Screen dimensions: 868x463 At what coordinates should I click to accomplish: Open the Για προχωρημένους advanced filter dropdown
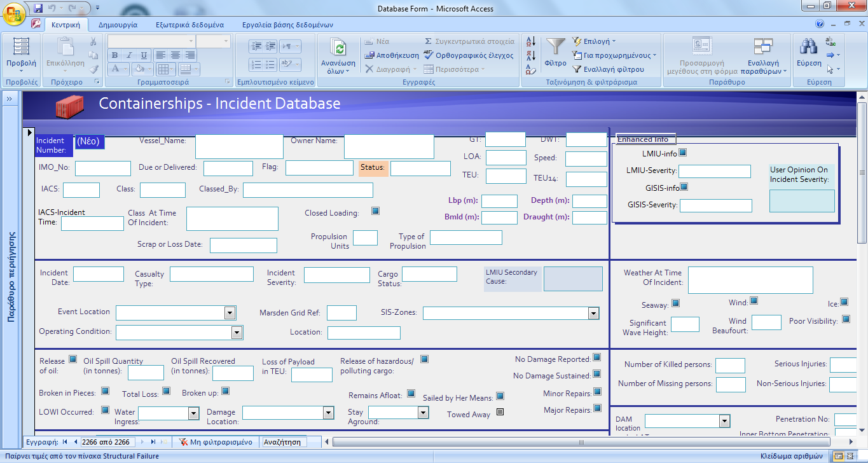point(614,55)
